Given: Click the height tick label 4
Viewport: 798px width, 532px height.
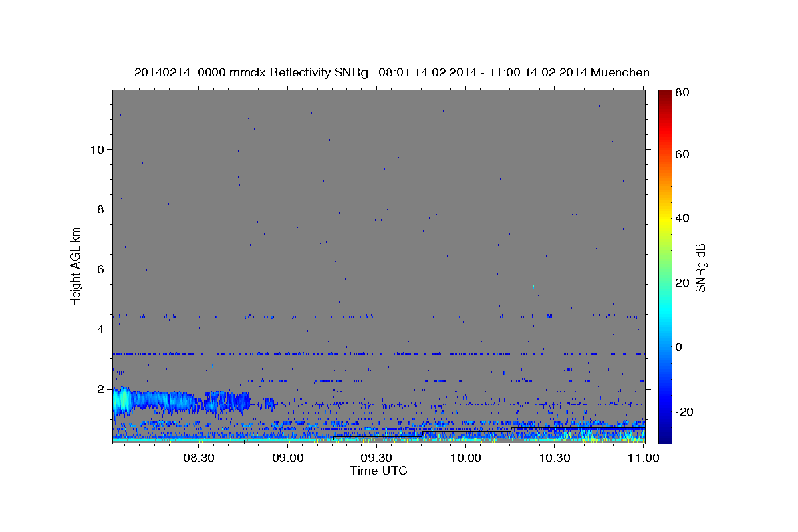Looking at the screenshot, I should coord(101,329).
